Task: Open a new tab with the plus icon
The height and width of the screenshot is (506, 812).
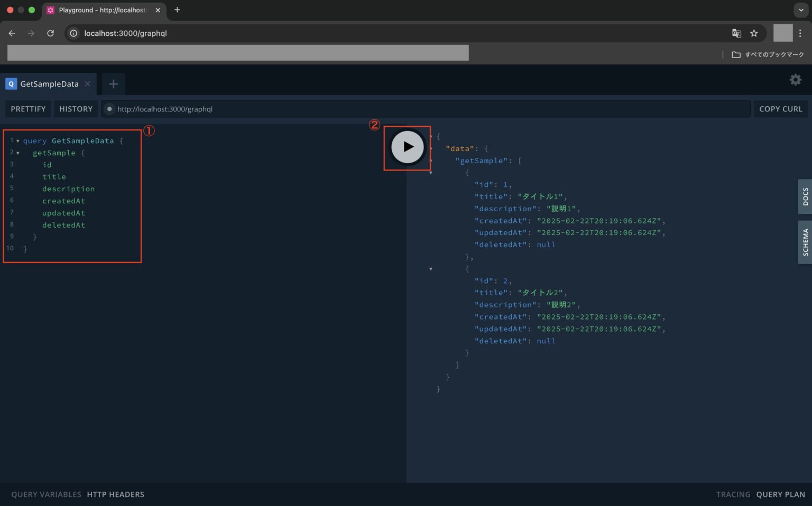Action: (113, 83)
